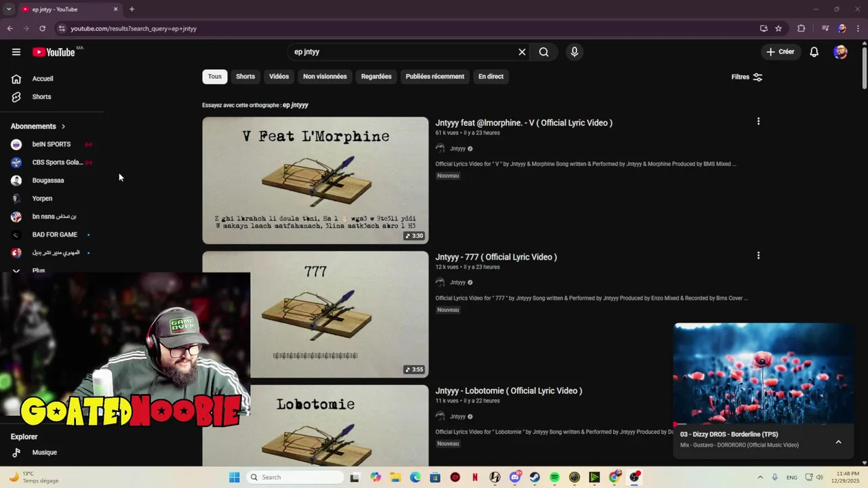Open title 'Jntyyy feat @lmorphine. - V'
The height and width of the screenshot is (488, 868).
(524, 123)
